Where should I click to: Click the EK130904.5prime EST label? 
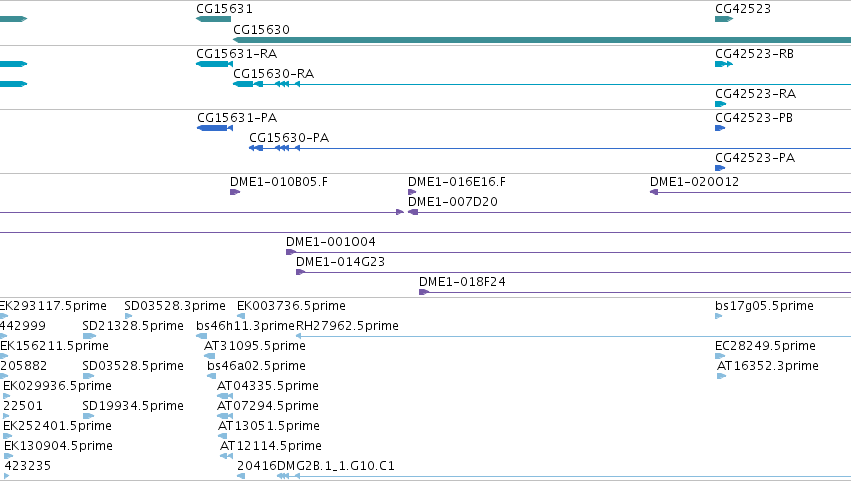click(x=59, y=447)
